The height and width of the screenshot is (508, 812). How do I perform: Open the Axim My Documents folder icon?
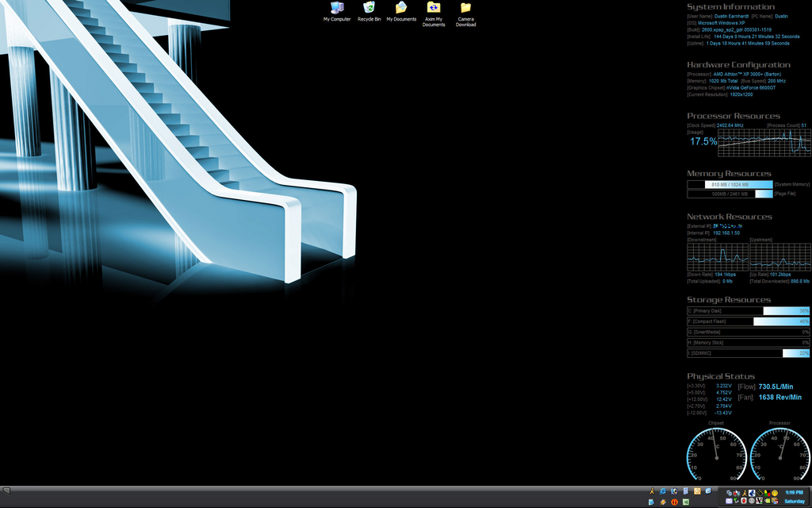click(x=434, y=14)
